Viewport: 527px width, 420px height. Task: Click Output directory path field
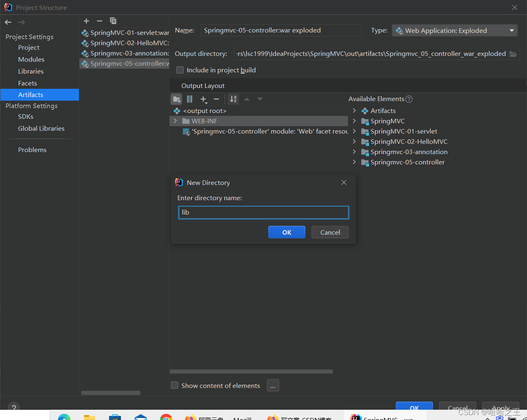370,54
